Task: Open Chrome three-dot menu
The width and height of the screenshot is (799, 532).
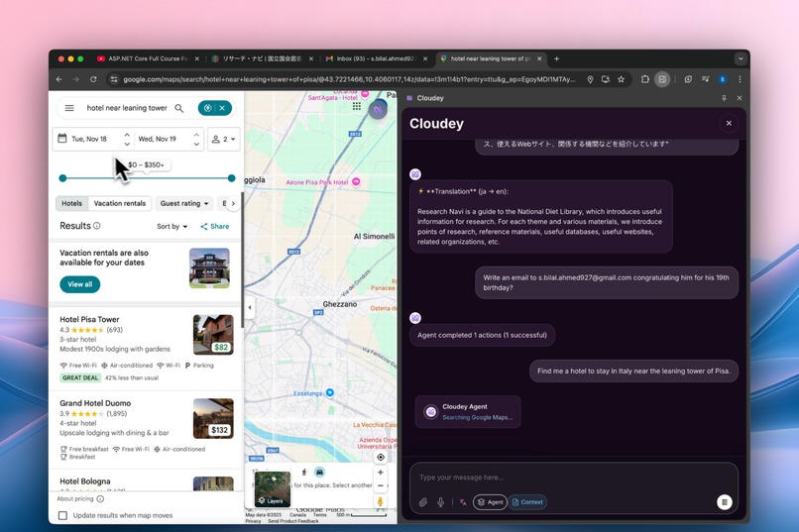Action: [x=740, y=79]
